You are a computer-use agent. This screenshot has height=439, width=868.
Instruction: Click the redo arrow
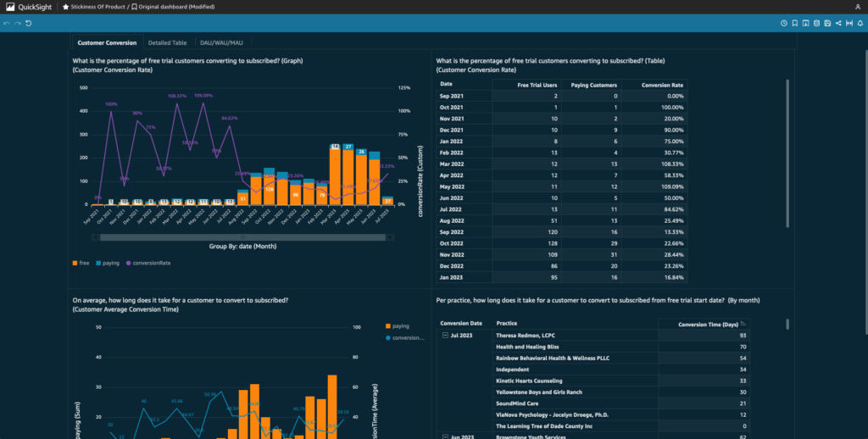[x=18, y=23]
